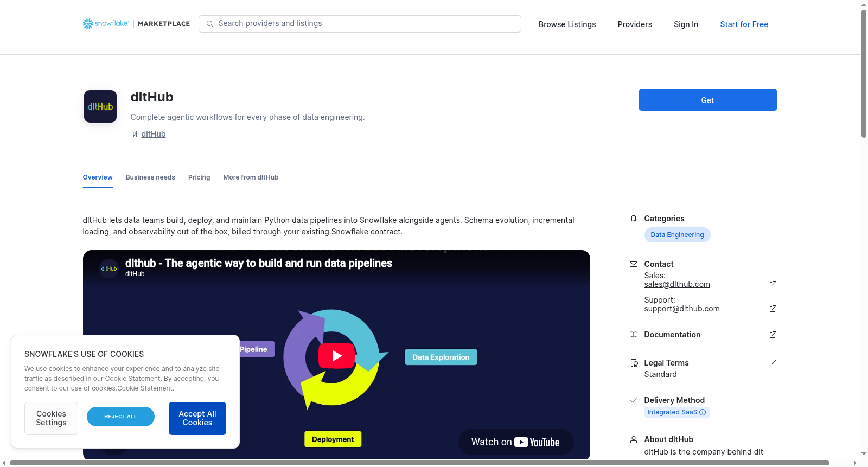
Task: Click the dltHub listing heading
Action: point(152,97)
